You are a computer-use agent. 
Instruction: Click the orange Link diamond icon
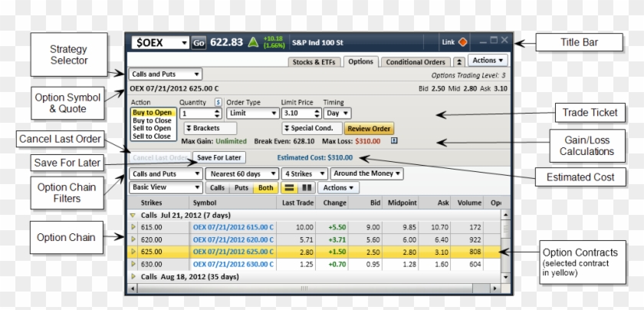[x=462, y=42]
